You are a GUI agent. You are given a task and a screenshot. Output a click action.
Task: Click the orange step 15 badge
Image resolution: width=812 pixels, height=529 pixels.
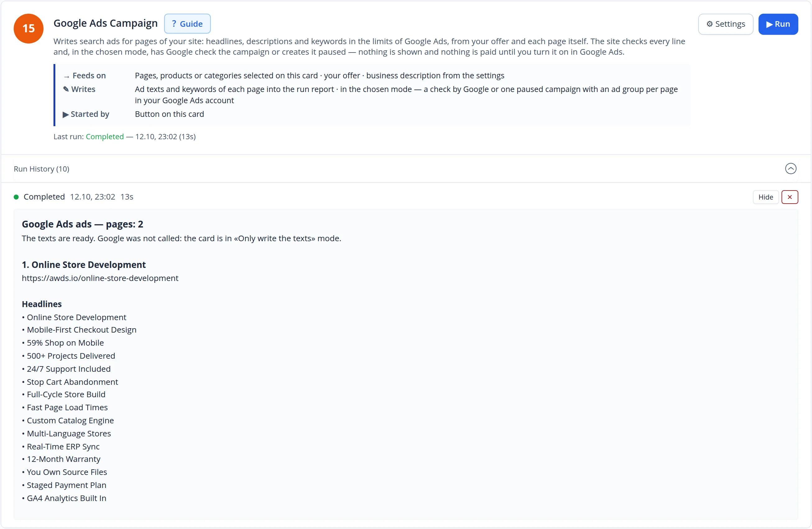pyautogui.click(x=29, y=29)
